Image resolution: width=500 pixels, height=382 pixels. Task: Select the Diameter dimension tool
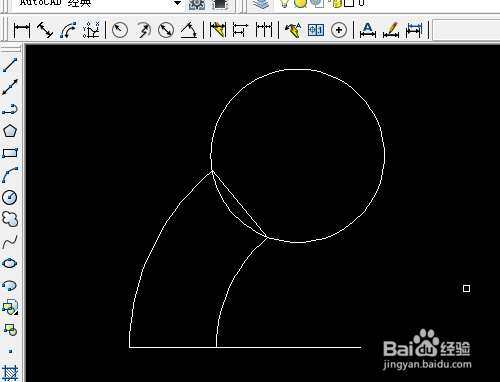[x=166, y=30]
